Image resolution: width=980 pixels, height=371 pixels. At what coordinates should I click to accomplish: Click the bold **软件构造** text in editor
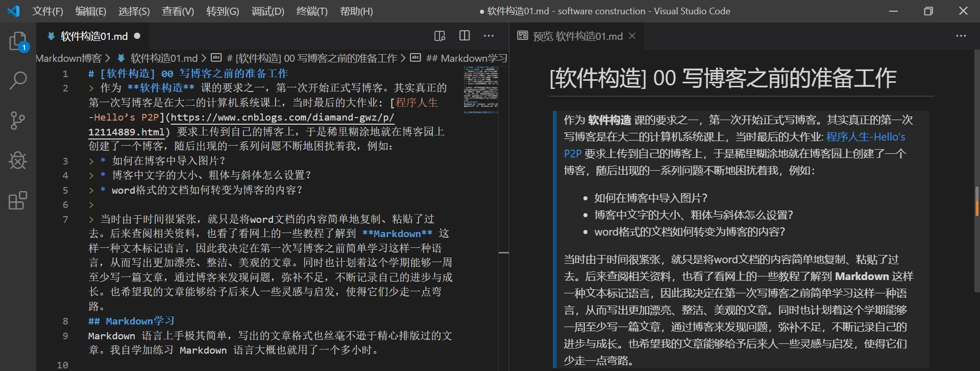[161, 88]
